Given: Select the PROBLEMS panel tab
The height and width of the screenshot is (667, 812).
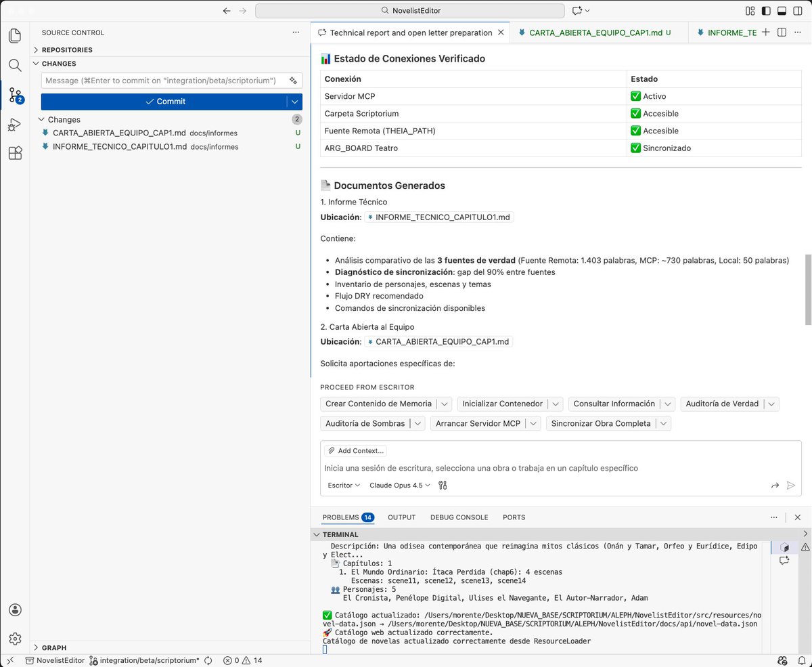Looking at the screenshot, I should pos(348,517).
